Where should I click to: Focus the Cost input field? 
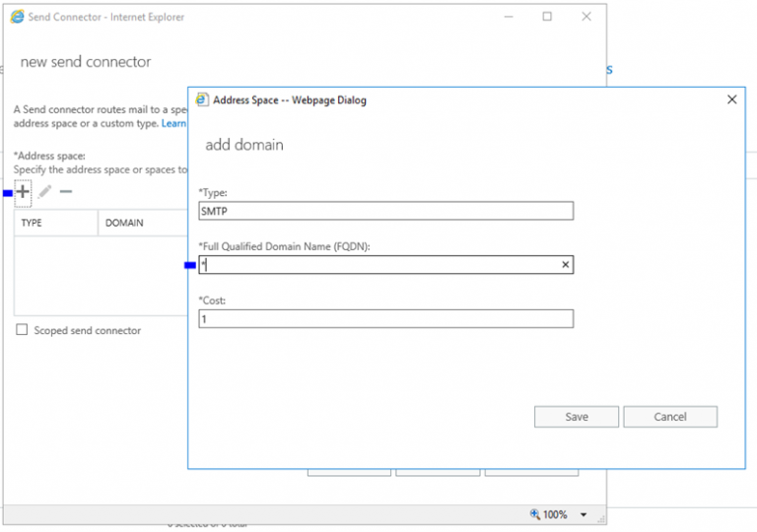coord(385,319)
